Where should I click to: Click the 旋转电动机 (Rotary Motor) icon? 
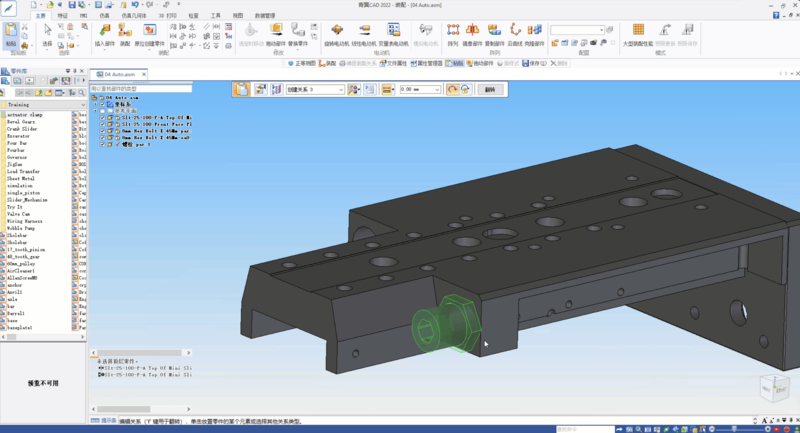336,32
